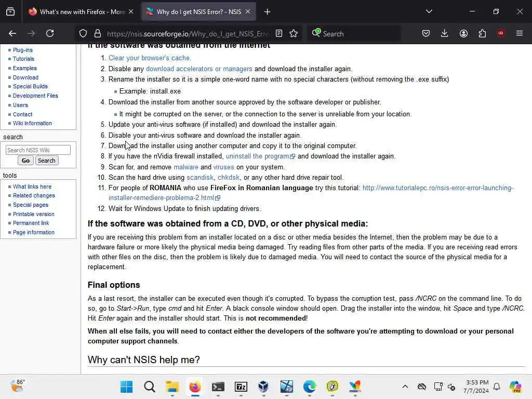532x399 pixels.
Task: Open 7-Zip from taskbar
Action: click(x=241, y=387)
